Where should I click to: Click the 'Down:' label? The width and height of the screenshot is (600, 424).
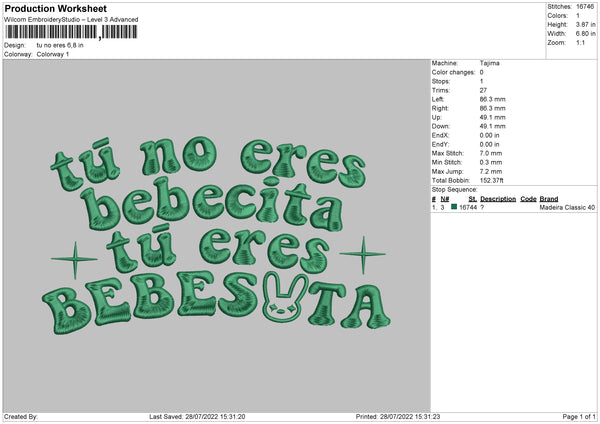click(x=441, y=126)
